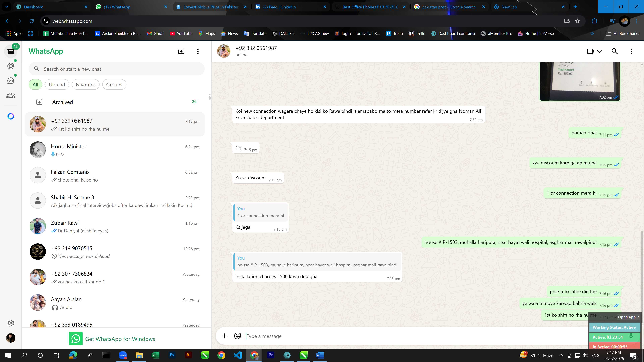Image resolution: width=644 pixels, height=362 pixels.
Task: Click the Type a message input field
Action: 415,336
